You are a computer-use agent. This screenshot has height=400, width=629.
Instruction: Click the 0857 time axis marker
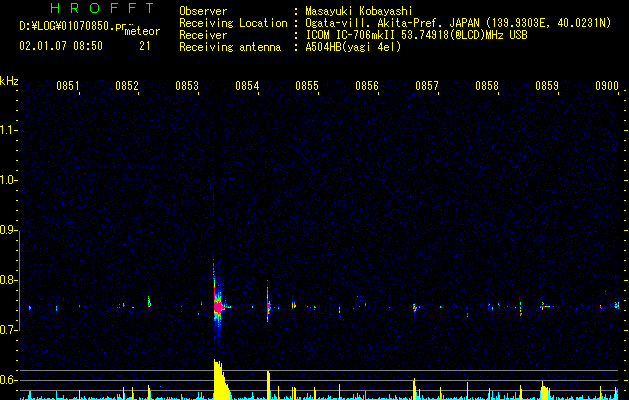click(427, 85)
